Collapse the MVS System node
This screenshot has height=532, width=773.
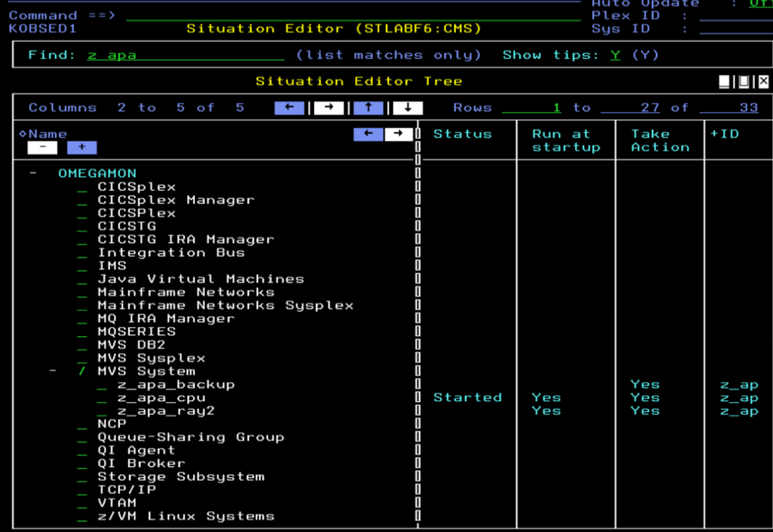pos(52,371)
